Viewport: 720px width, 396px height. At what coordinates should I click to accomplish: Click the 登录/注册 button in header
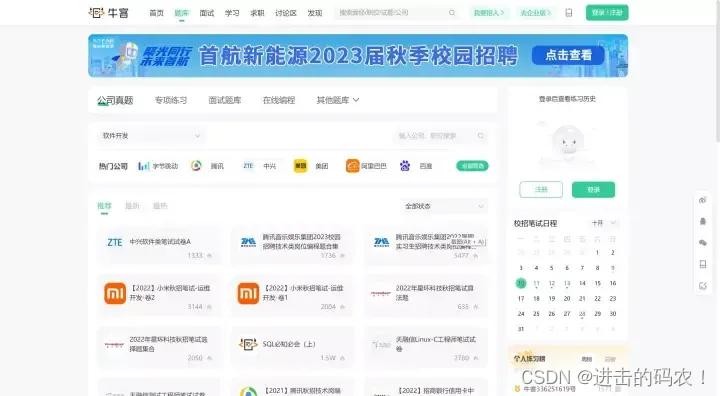tap(607, 13)
